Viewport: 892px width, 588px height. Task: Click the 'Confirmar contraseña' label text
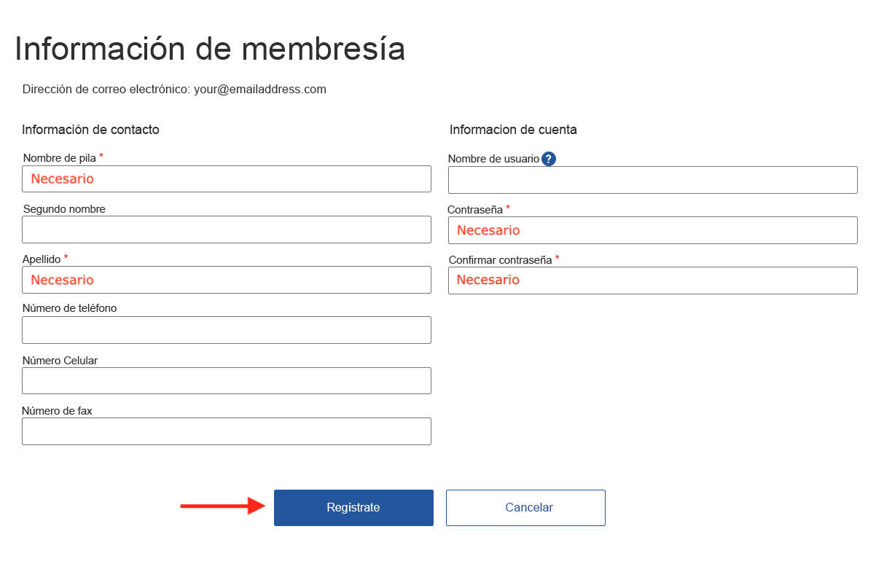[500, 259]
